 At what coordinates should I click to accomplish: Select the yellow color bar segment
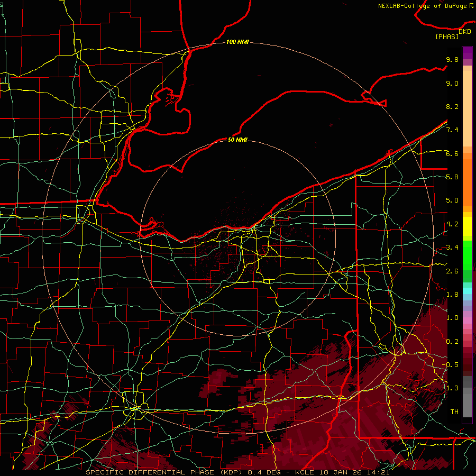tap(467, 226)
